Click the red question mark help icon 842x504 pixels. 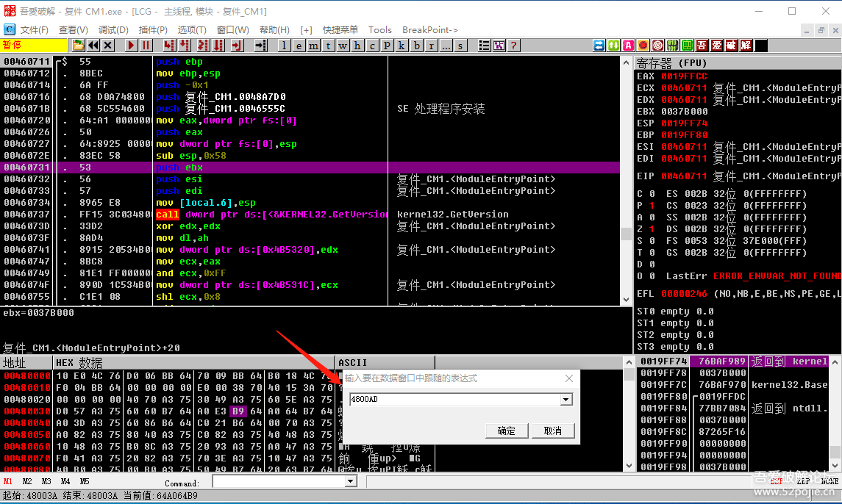coord(513,46)
